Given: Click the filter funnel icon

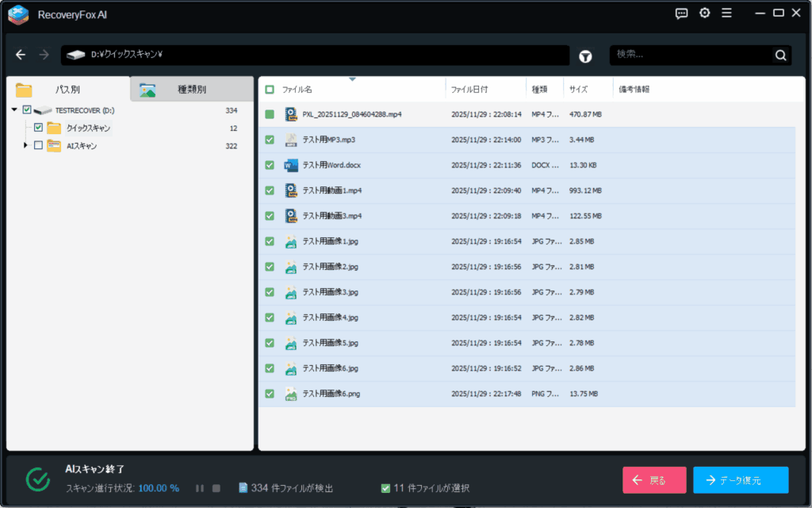Looking at the screenshot, I should [585, 56].
